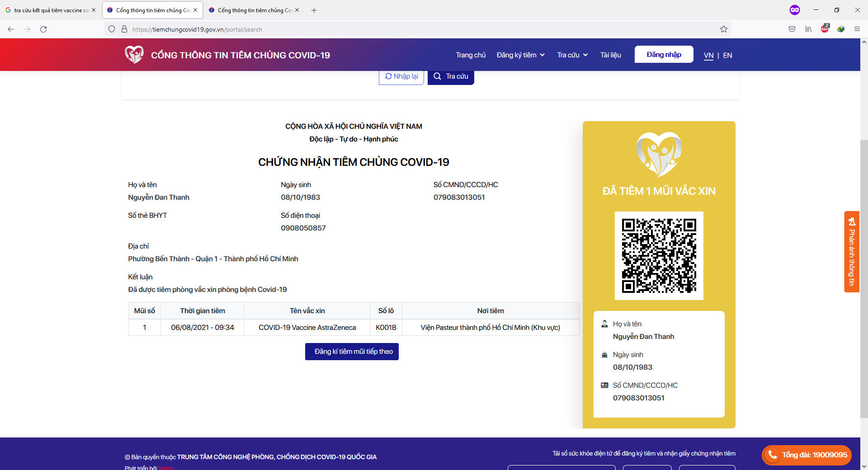868x470 pixels.
Task: Click the Đăng nhập login button
Action: 664,54
